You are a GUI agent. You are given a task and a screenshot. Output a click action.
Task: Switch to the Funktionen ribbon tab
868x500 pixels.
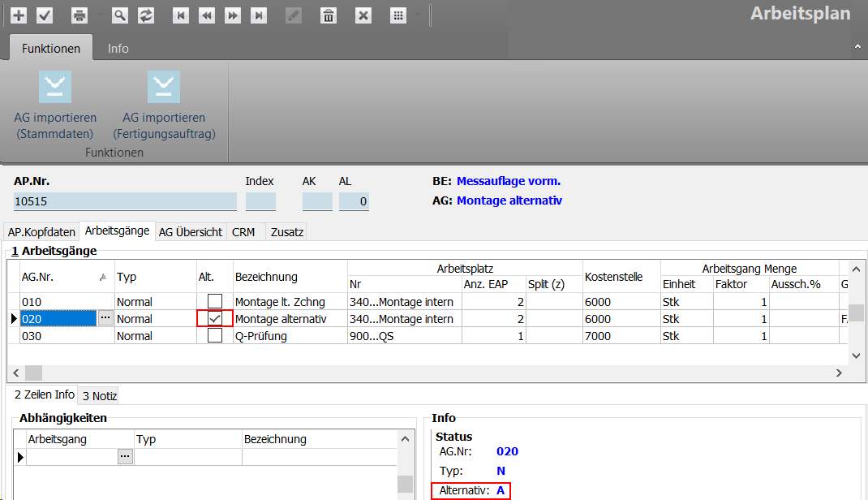coord(51,48)
